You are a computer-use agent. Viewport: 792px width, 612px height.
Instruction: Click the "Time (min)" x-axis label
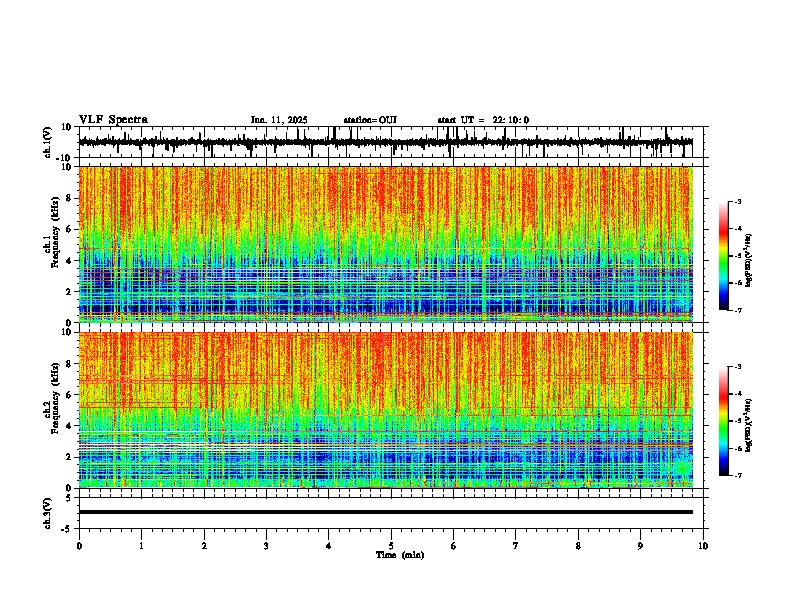(400, 555)
